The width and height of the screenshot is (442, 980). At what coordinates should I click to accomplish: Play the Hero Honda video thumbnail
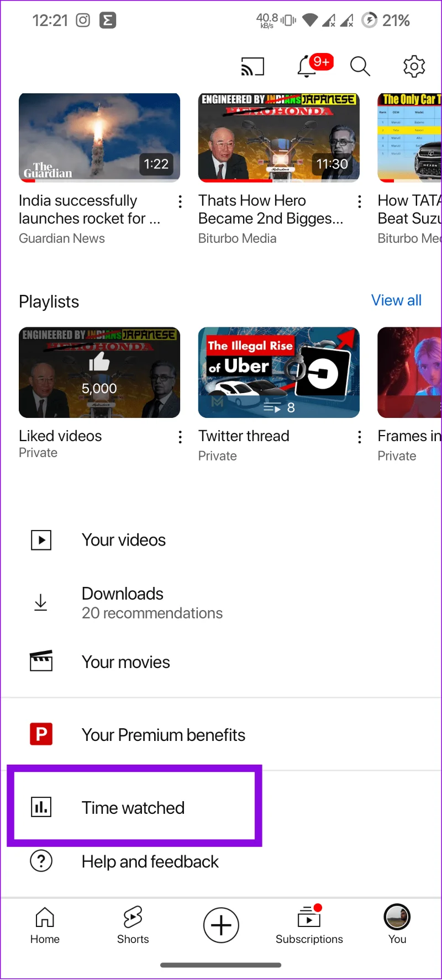279,137
